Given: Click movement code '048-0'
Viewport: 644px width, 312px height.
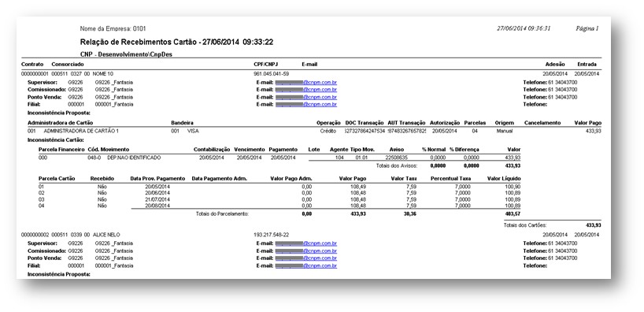Looking at the screenshot, I should (94, 158).
